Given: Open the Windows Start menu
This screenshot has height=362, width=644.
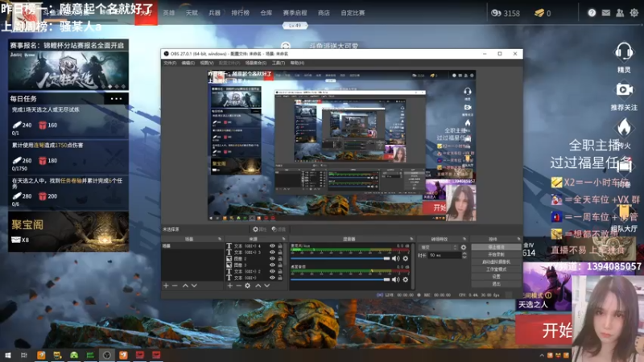Looking at the screenshot, I should [x=8, y=355].
